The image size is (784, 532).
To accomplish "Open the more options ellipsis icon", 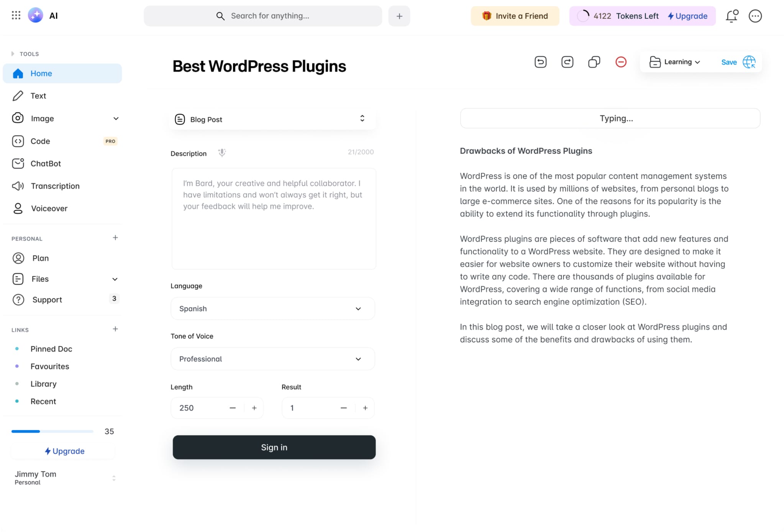I will click(x=755, y=16).
